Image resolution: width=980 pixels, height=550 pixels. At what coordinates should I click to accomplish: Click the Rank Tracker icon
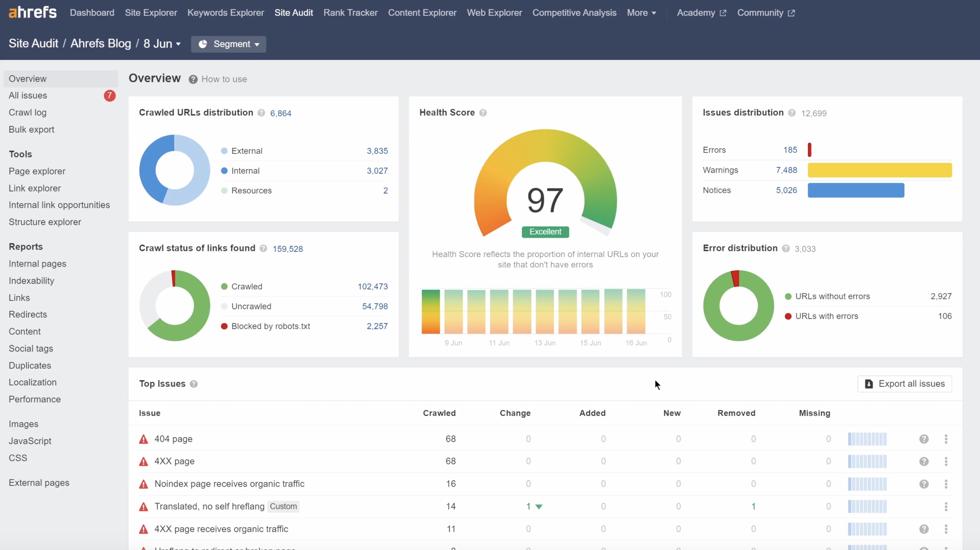(x=350, y=13)
